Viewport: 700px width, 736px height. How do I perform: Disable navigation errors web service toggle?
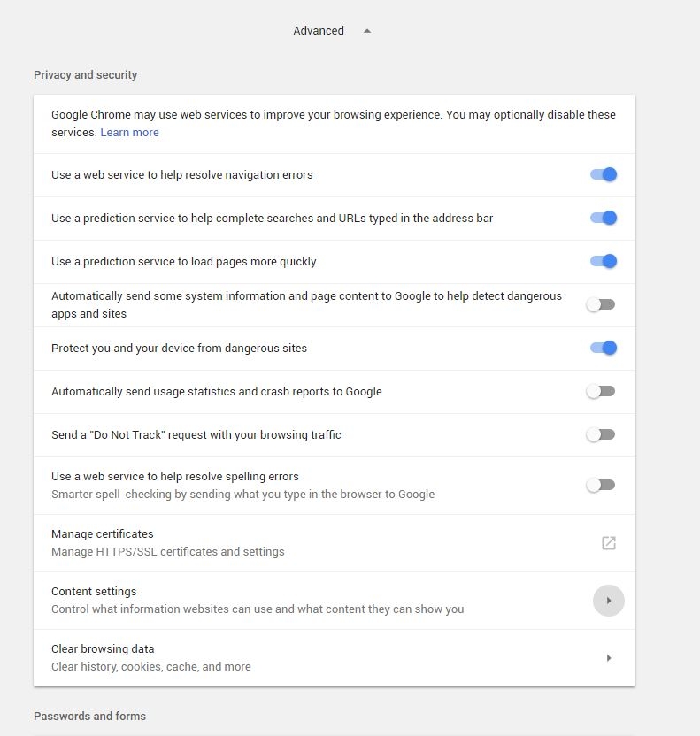point(604,174)
